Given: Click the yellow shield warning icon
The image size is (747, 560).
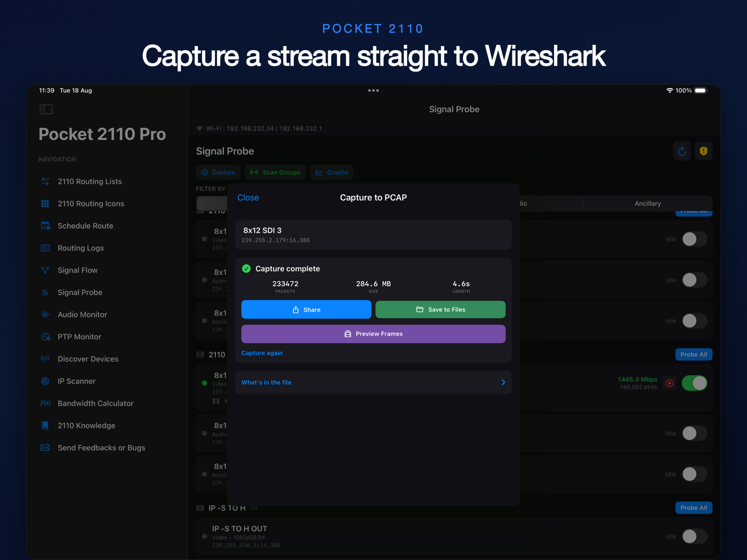Looking at the screenshot, I should coord(704,151).
